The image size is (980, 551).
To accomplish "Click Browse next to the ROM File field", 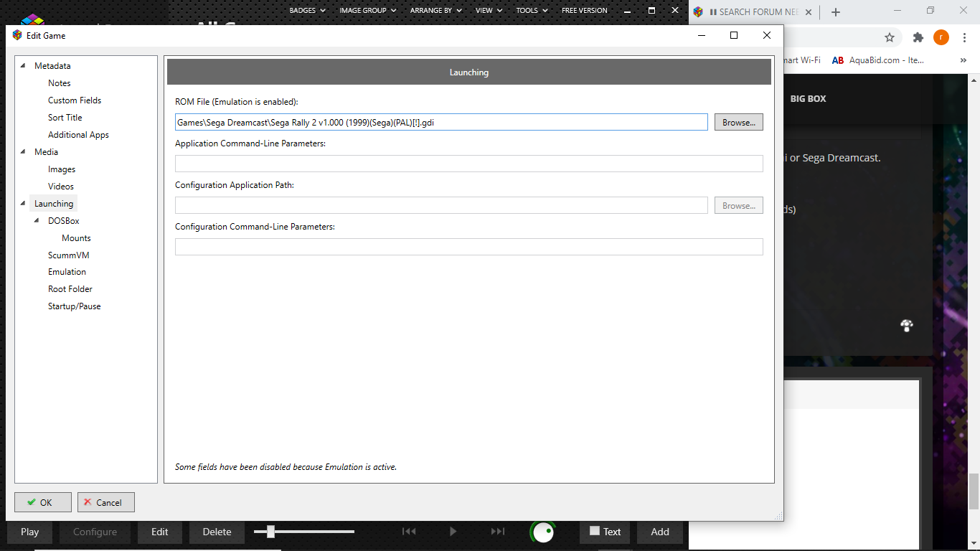I will tap(739, 123).
